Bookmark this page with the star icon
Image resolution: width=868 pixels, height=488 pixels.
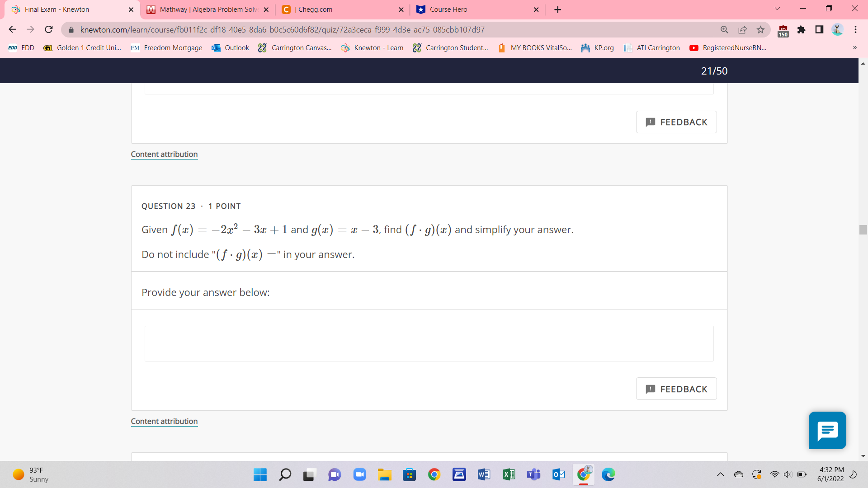tap(760, 29)
